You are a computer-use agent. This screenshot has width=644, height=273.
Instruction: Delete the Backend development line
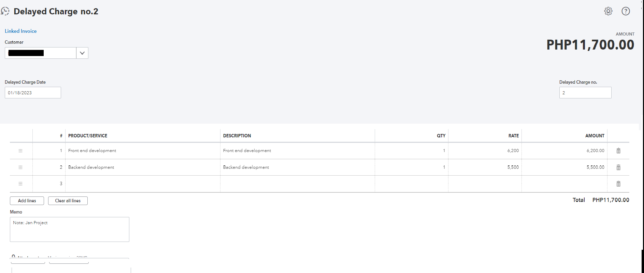[618, 167]
